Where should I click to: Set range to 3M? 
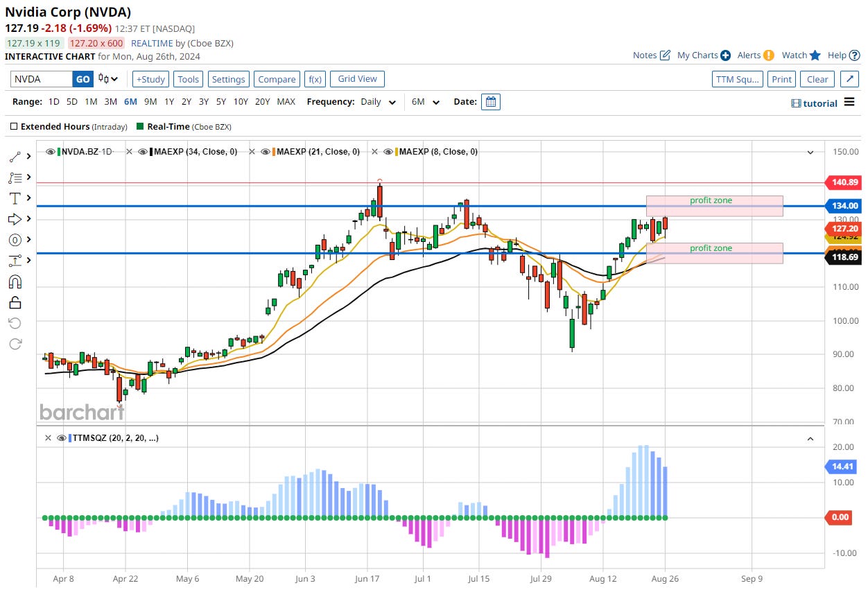(x=110, y=102)
